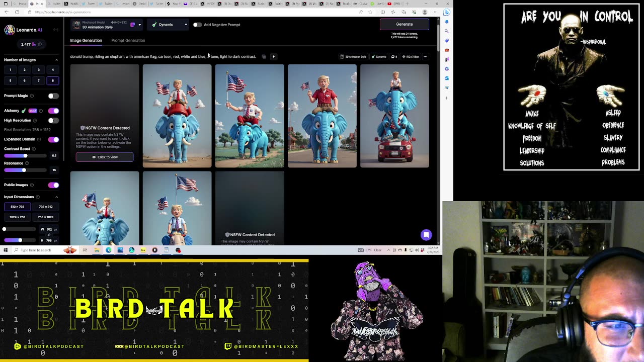The image size is (644, 362).
Task: Click the Expanded Domain info icon
Action: 39,139
